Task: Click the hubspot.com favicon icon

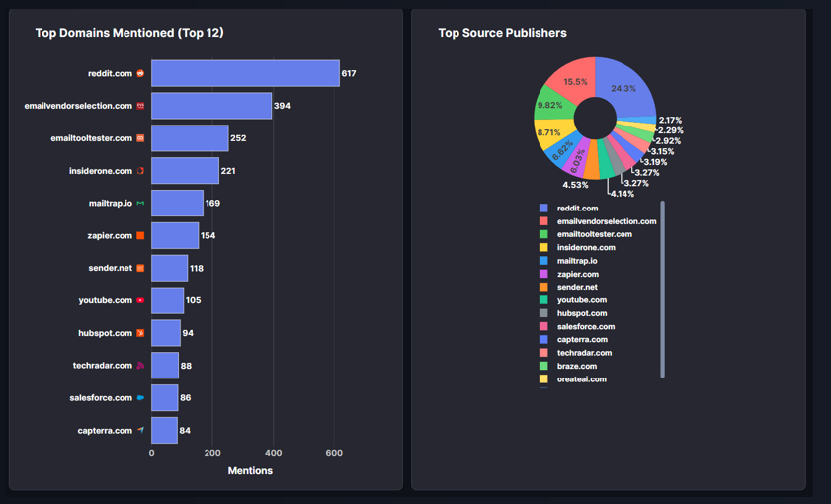Action: (140, 333)
